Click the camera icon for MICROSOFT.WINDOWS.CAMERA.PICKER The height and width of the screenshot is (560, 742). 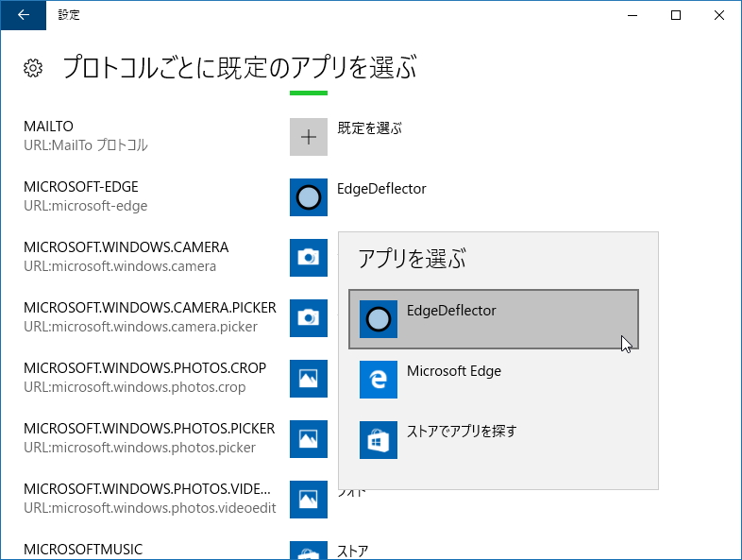(309, 318)
